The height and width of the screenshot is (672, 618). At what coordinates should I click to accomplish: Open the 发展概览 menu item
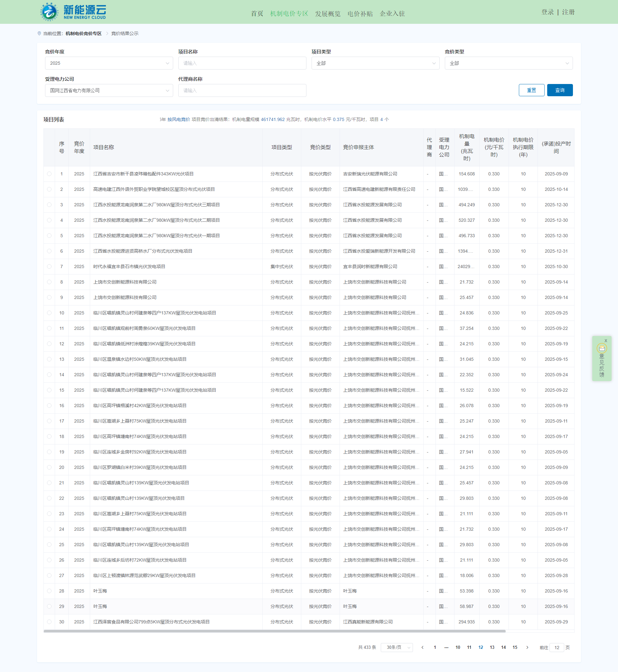point(327,14)
